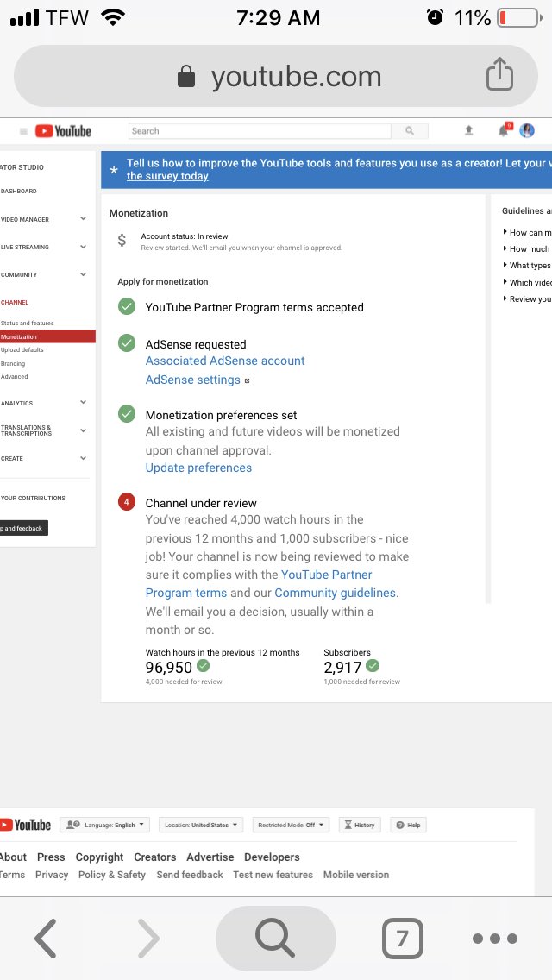Click the dollar sign account status icon
The width and height of the screenshot is (552, 980).
point(122,240)
